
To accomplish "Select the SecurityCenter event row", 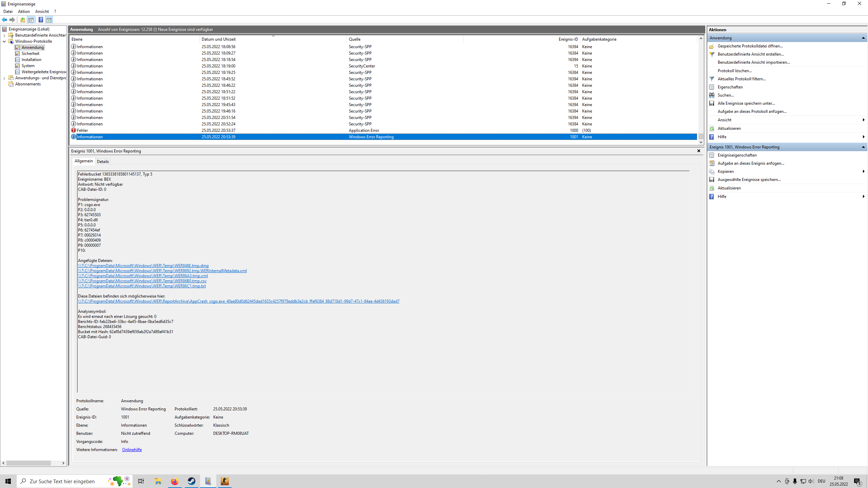I will click(x=383, y=66).
